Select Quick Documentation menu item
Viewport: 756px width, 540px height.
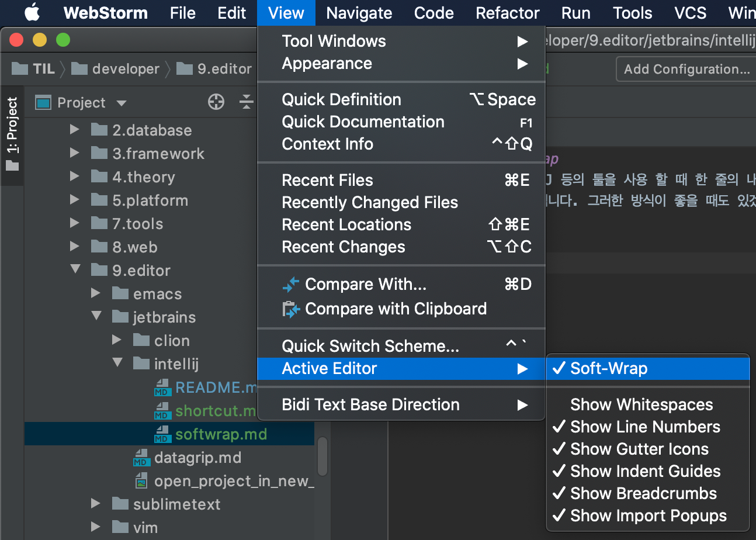(401, 122)
